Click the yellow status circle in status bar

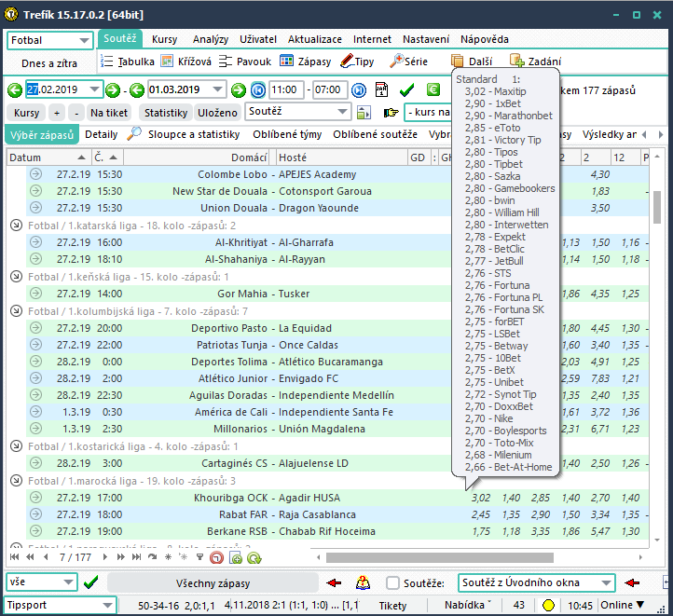[548, 605]
